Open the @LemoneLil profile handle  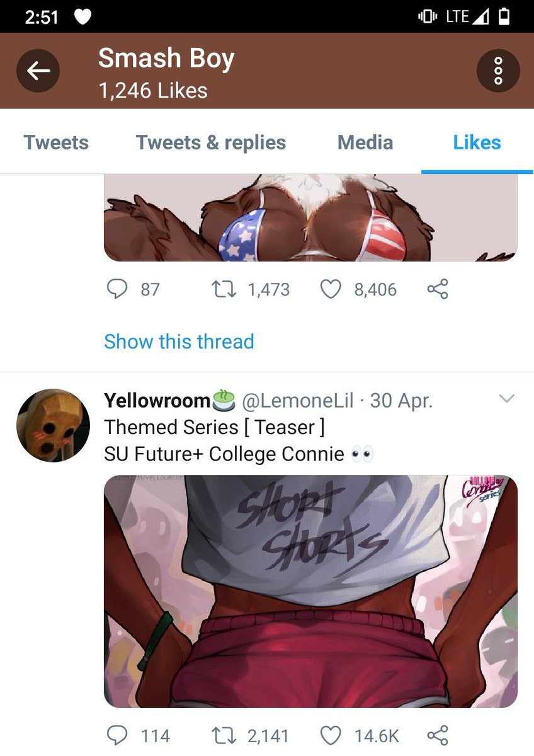298,401
